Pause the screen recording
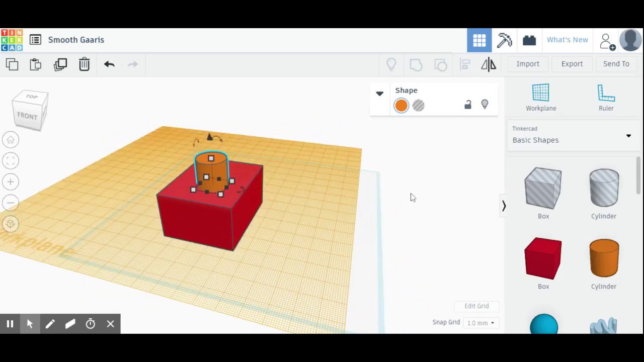644x362 pixels. 10,324
